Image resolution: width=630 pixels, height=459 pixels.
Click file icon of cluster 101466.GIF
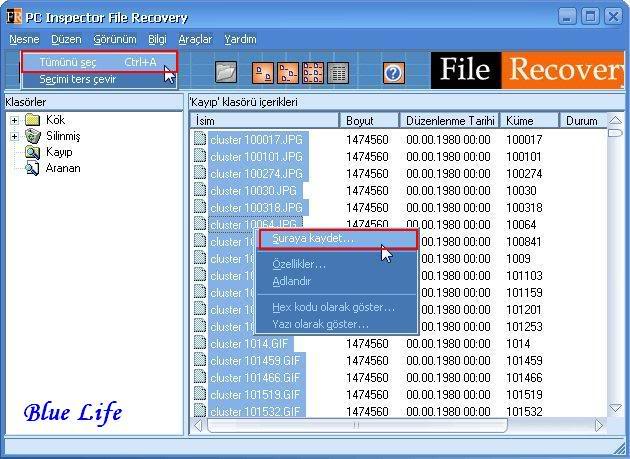200,377
